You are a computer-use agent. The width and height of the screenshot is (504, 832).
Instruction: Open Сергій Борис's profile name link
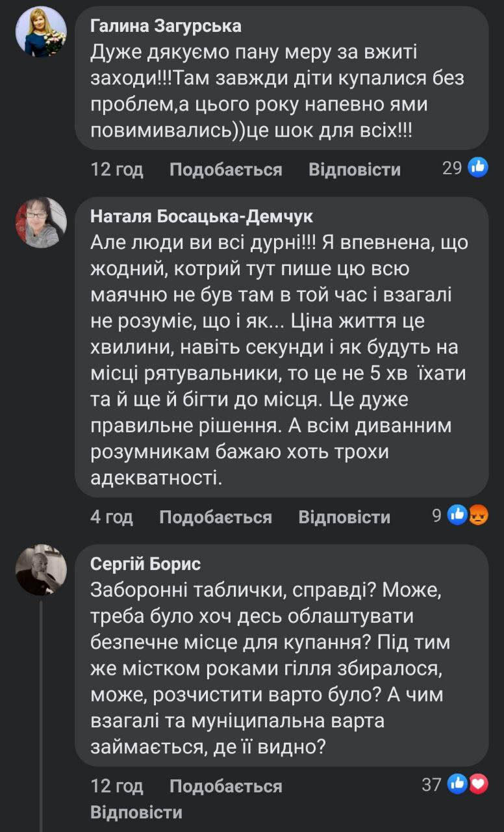coord(145,564)
